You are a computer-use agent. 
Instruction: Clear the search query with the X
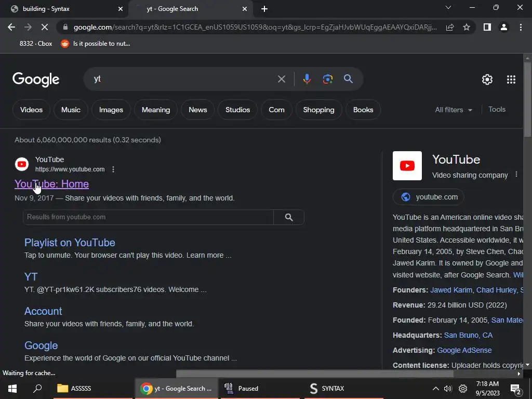tap(281, 79)
